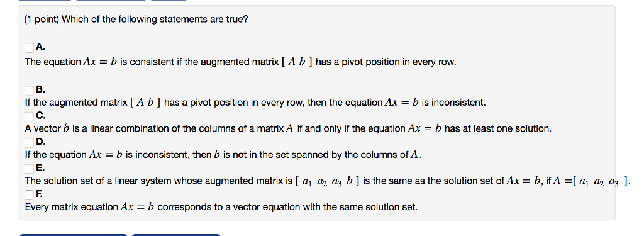Toggle the checkbox for option F

tap(29, 194)
